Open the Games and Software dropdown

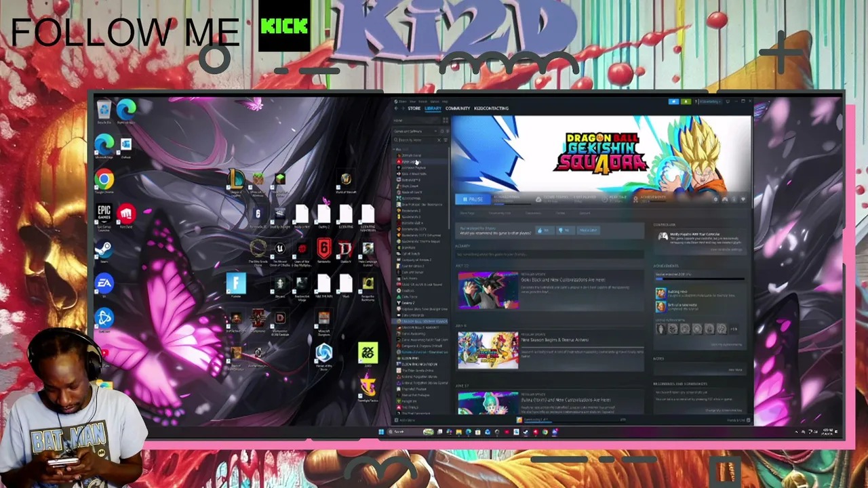[415, 131]
